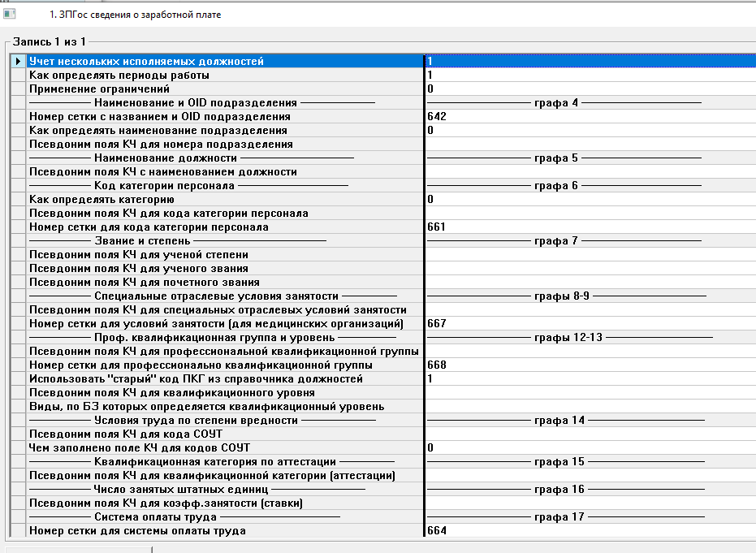756x553 pixels.
Task: Select the 'Учет нескольких исполняемых должностей' row
Action: tap(146, 62)
